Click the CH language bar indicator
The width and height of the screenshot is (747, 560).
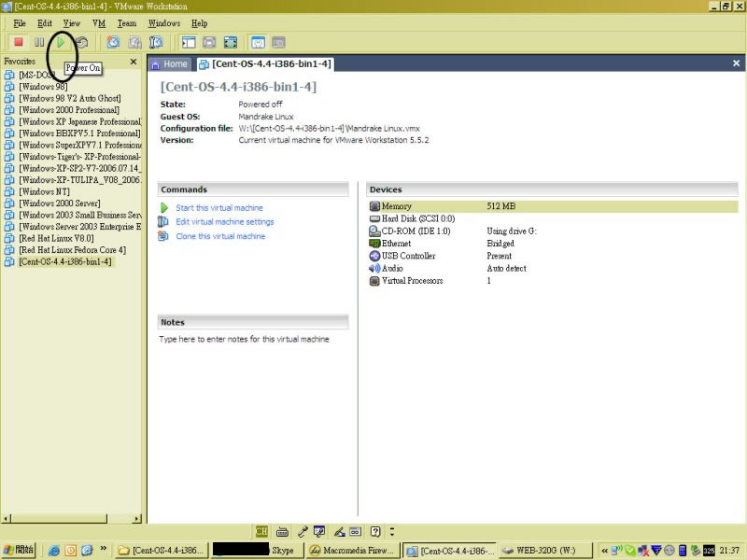pyautogui.click(x=261, y=531)
